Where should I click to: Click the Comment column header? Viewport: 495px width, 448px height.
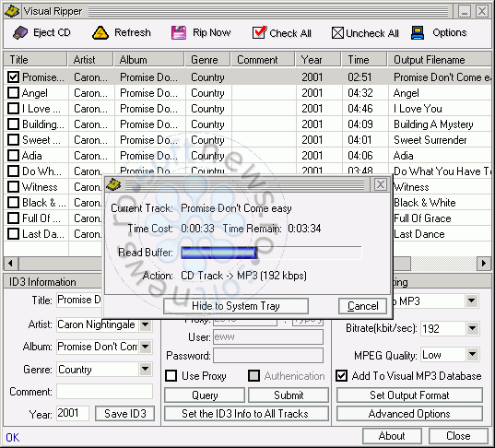(x=263, y=59)
